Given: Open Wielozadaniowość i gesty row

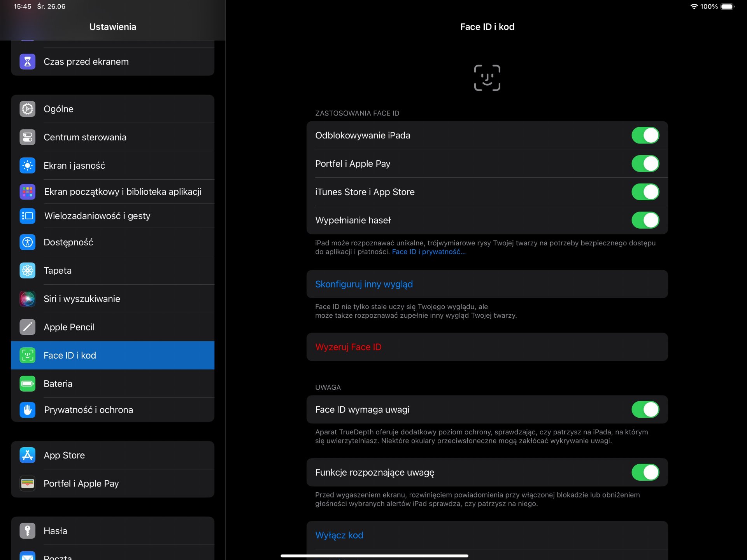Looking at the screenshot, I should click(112, 216).
